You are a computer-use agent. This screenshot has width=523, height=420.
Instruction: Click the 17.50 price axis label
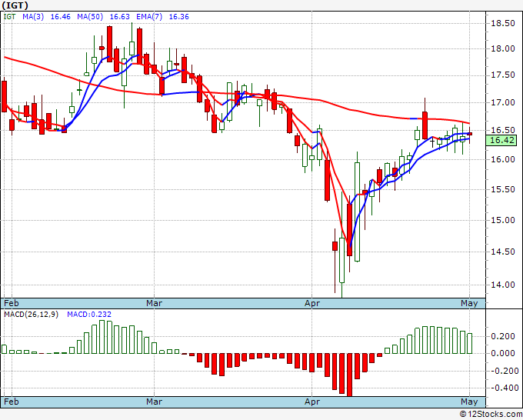click(x=503, y=75)
